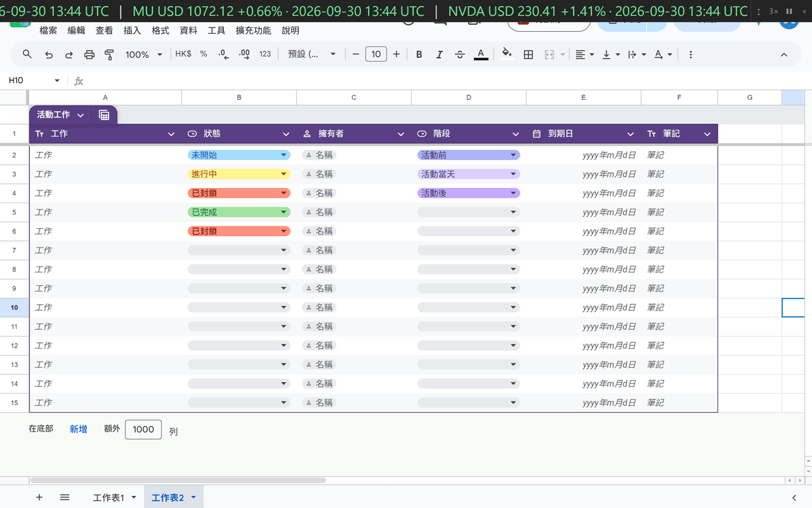
Task: Open the 工作表2 tab dropdown arrow
Action: [x=193, y=497]
